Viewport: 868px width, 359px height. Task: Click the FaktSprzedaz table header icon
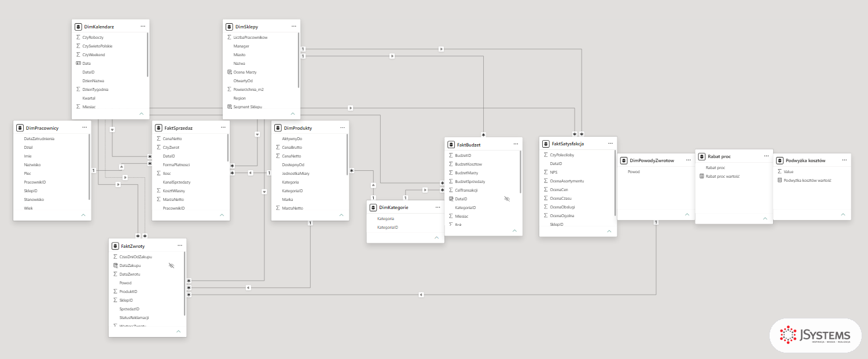tap(159, 127)
